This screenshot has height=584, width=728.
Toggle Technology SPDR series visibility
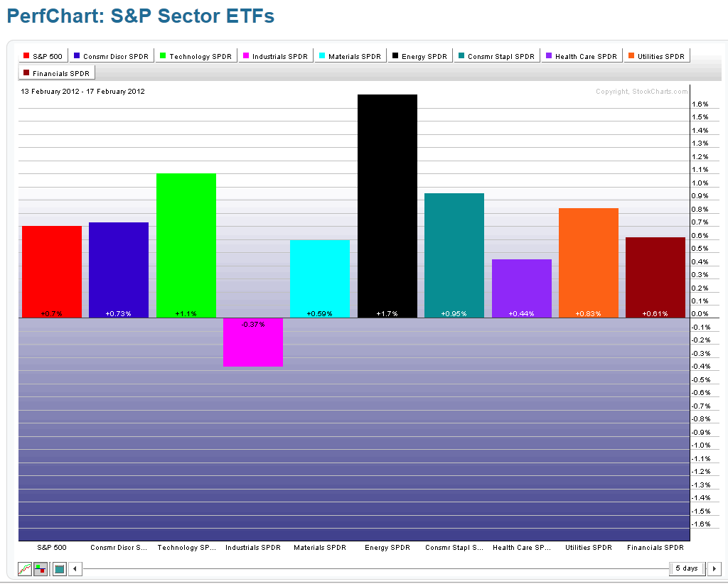pyautogui.click(x=196, y=56)
